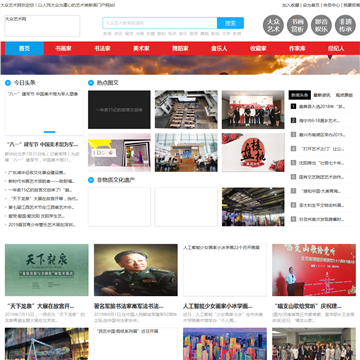The width and height of the screenshot is (360, 360).
Task: Switch to the 最新资讯 news tab
Action: [322, 95]
